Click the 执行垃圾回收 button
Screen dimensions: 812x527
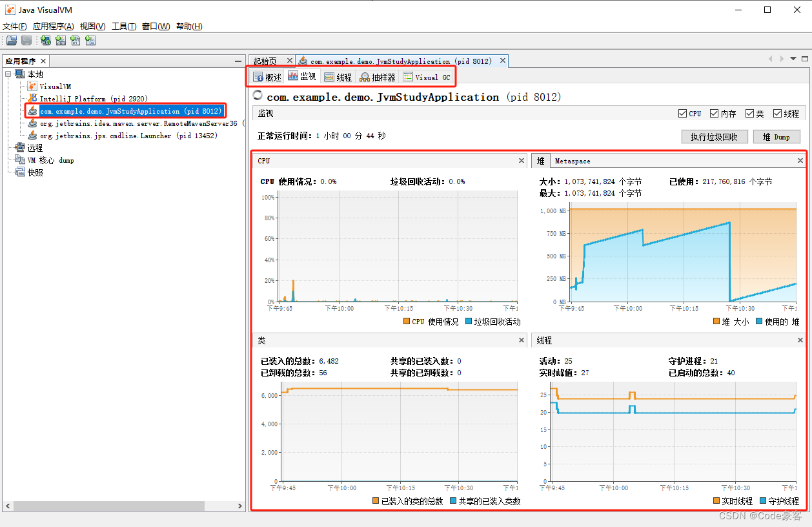click(x=715, y=137)
